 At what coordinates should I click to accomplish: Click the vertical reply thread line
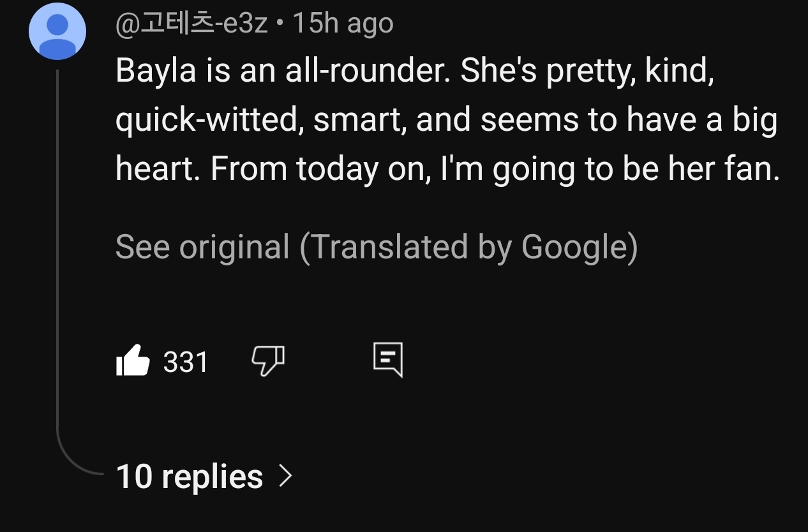coord(57,255)
